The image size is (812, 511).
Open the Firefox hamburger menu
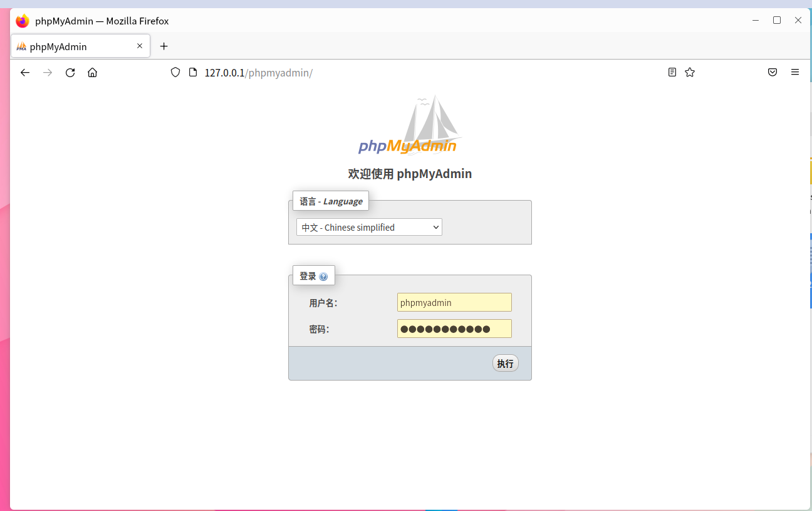795,73
